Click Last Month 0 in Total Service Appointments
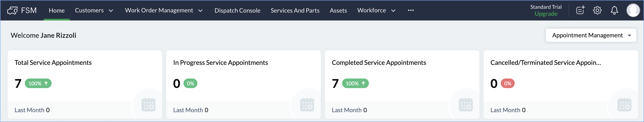 pyautogui.click(x=32, y=110)
